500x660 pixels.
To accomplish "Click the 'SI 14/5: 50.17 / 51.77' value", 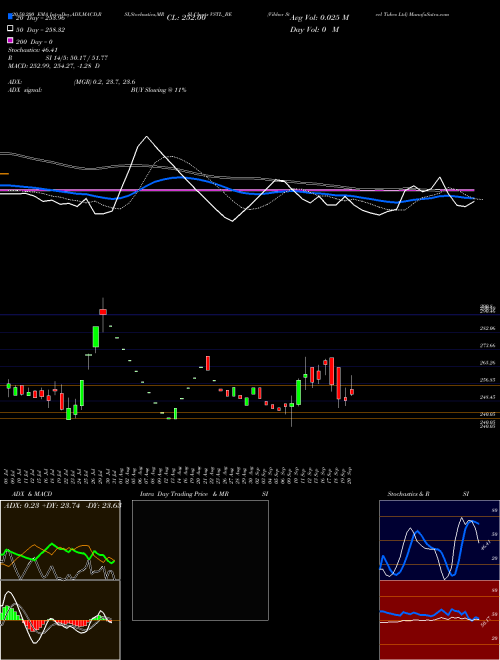I will click(x=77, y=58).
